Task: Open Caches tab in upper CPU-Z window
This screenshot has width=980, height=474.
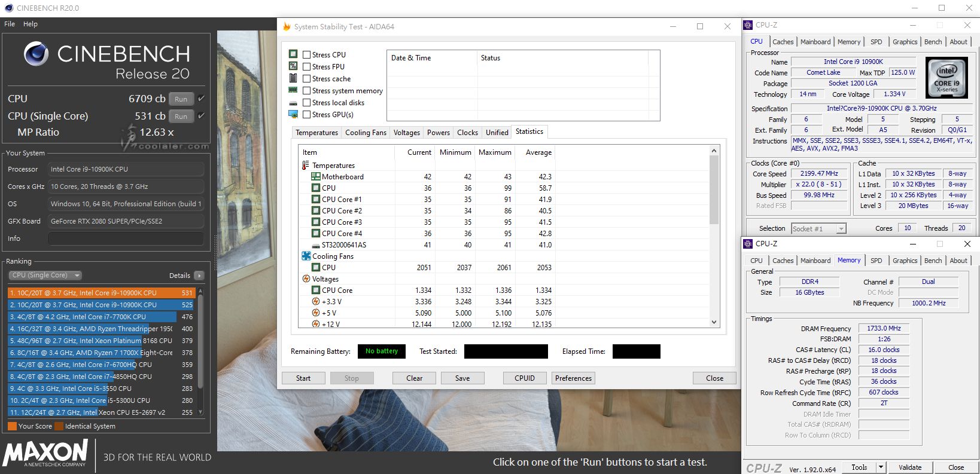Action: tap(783, 42)
